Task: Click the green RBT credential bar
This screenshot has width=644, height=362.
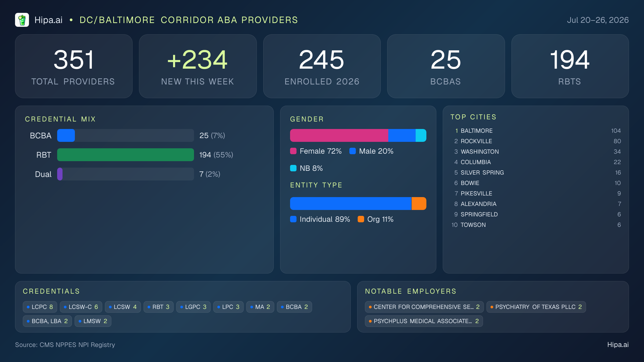Action: click(x=126, y=155)
